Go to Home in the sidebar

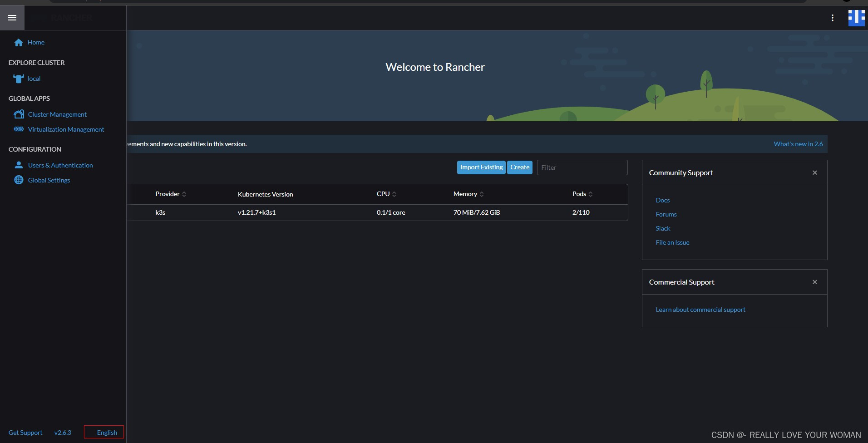36,42
